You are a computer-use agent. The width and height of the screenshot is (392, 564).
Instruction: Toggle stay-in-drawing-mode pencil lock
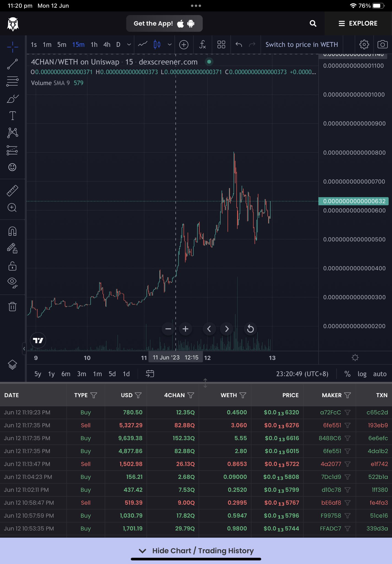pos(12,248)
